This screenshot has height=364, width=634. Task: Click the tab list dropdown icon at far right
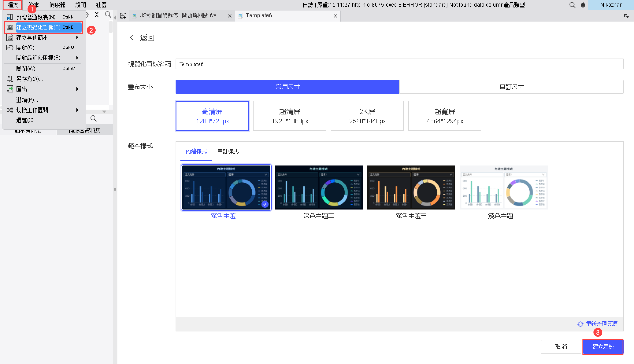click(x=626, y=16)
